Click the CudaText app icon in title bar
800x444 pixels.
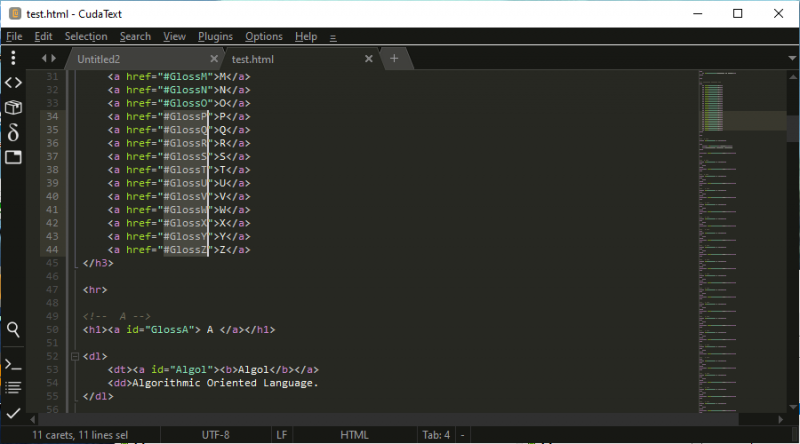15,14
